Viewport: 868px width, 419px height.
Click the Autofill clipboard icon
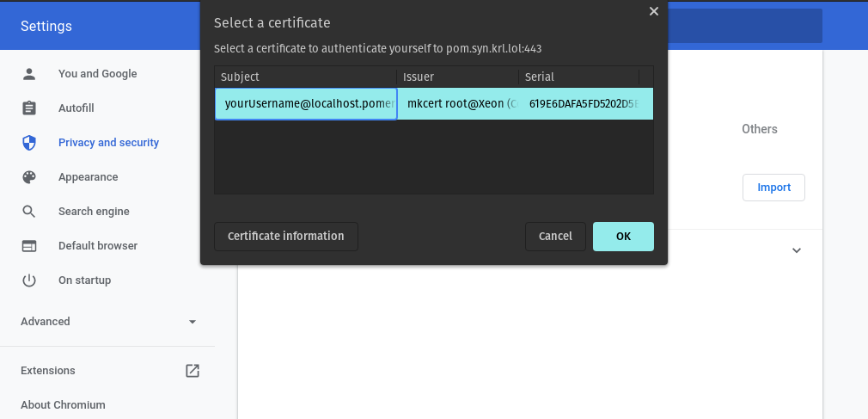click(x=29, y=108)
